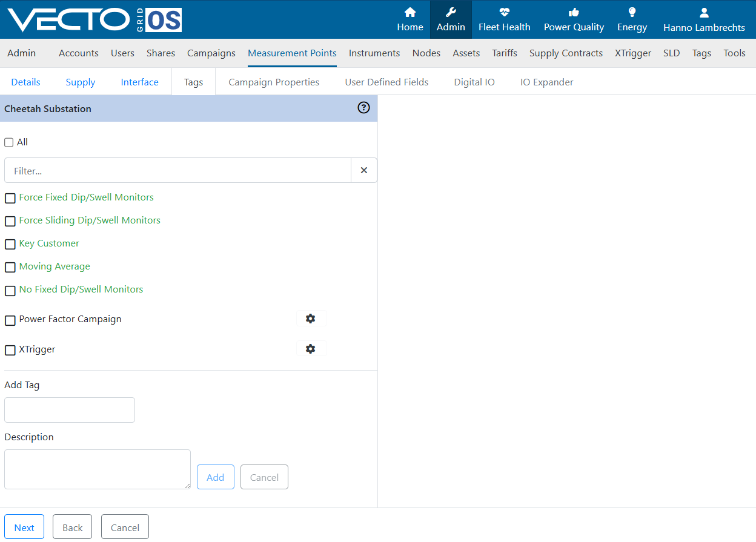Open the Supply Contracts menu
This screenshot has height=542, width=756.
coord(566,53)
